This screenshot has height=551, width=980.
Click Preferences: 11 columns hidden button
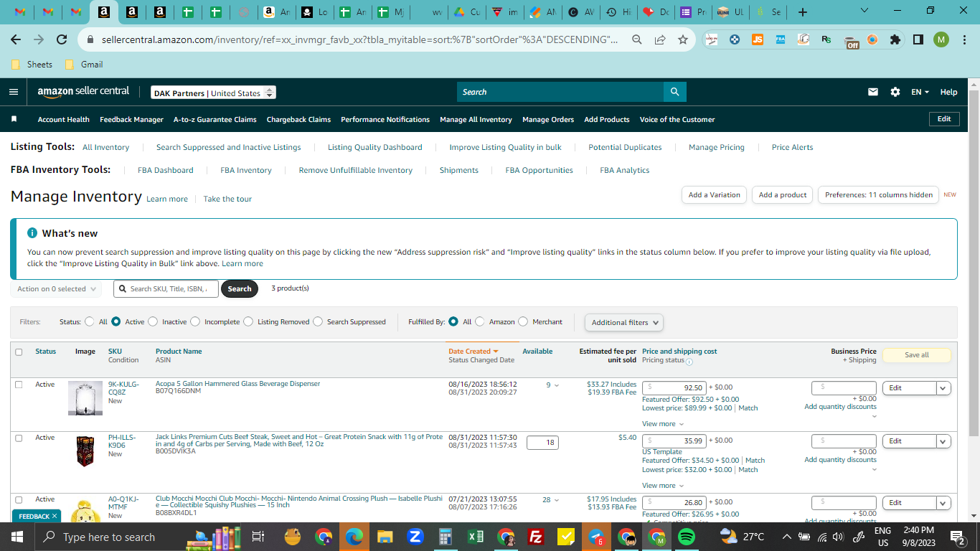click(878, 195)
